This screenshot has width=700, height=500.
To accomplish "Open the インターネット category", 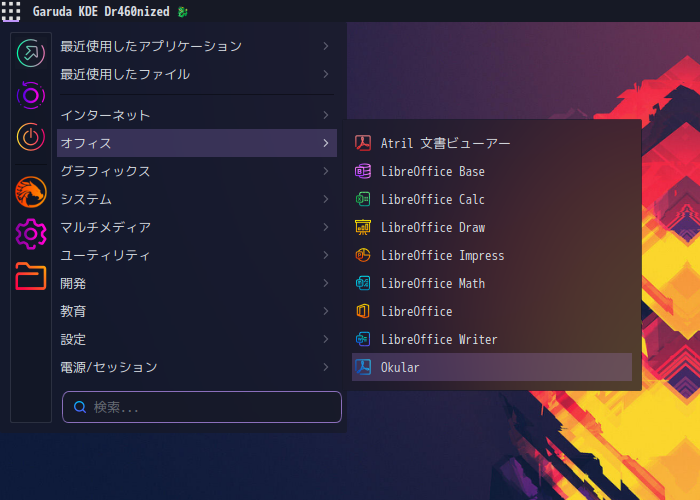I will click(x=197, y=115).
